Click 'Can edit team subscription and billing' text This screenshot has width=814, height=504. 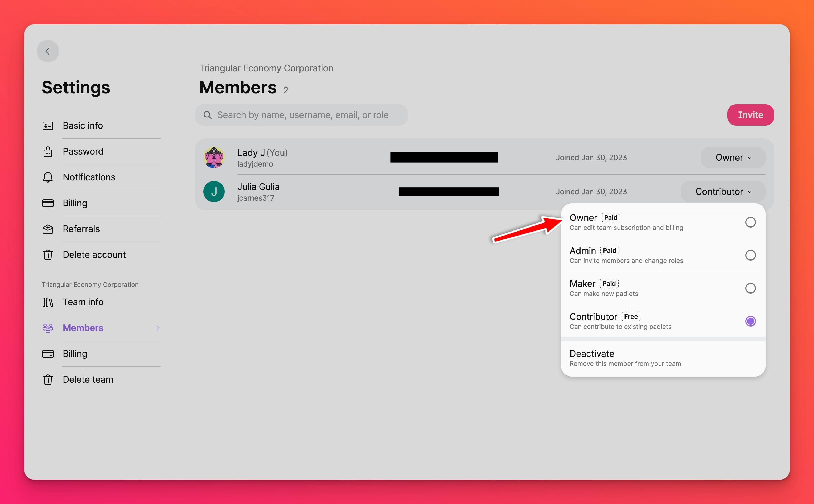pos(626,228)
